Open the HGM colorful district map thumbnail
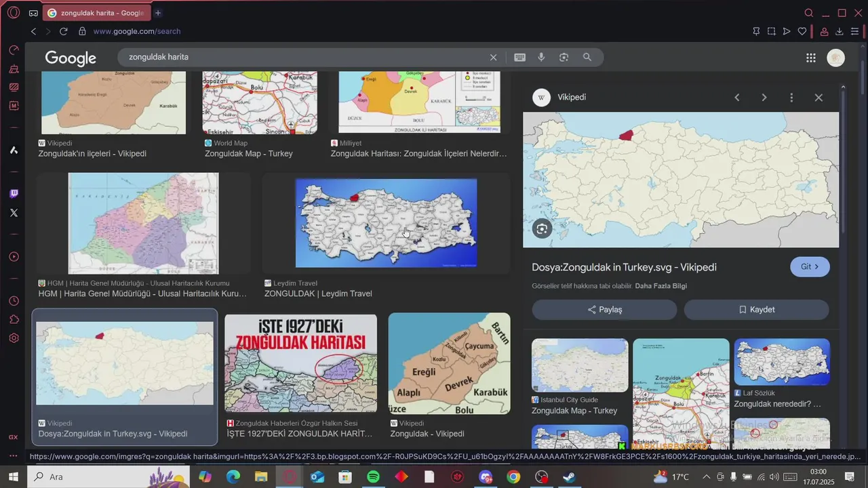The width and height of the screenshot is (868, 488). [143, 223]
